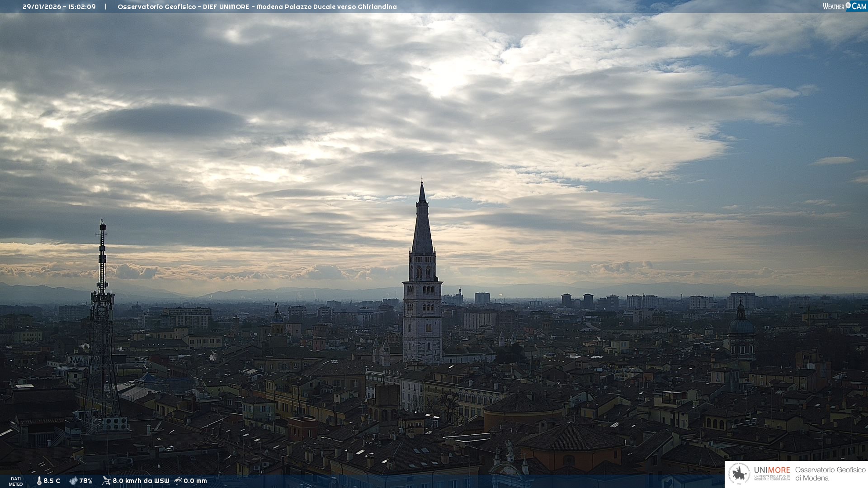Click the 8.5 C temperature reading
This screenshot has height=488, width=868.
coord(52,481)
